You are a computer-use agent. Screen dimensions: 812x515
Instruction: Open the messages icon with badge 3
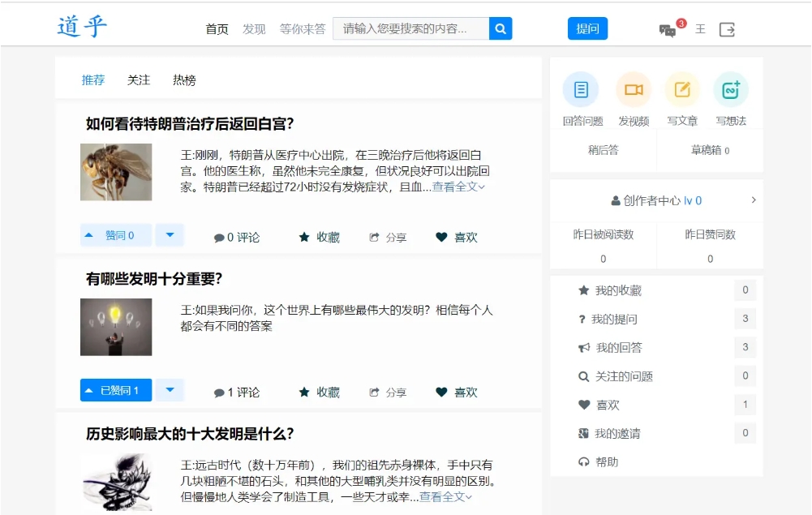[668, 31]
